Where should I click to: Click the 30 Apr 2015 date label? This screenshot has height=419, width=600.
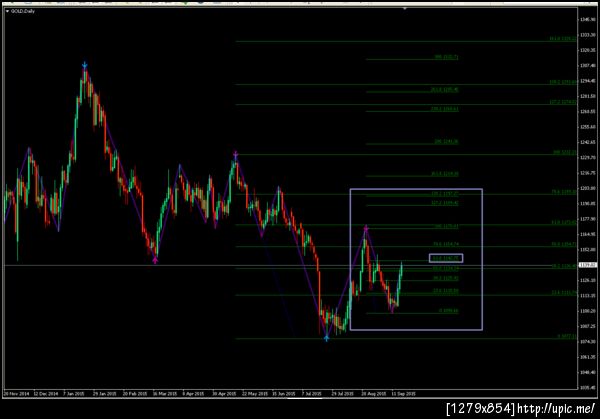coord(224,393)
